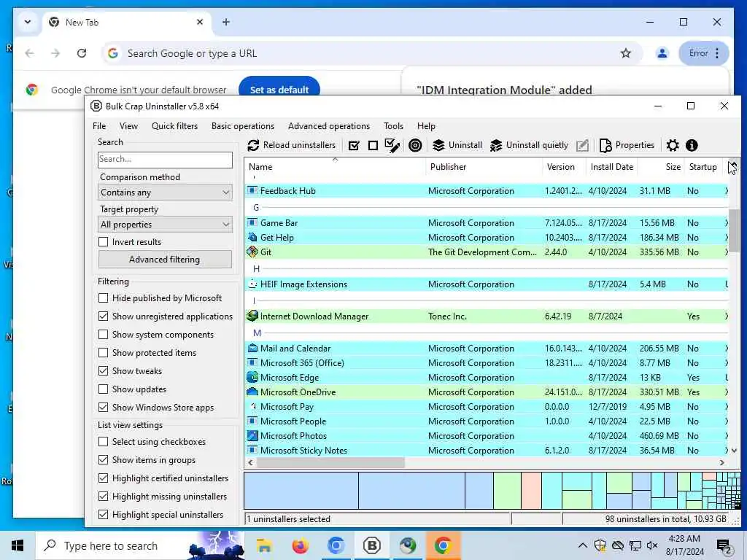This screenshot has height=560, width=747.
Task: Open settings with the gear icon
Action: [x=672, y=145]
